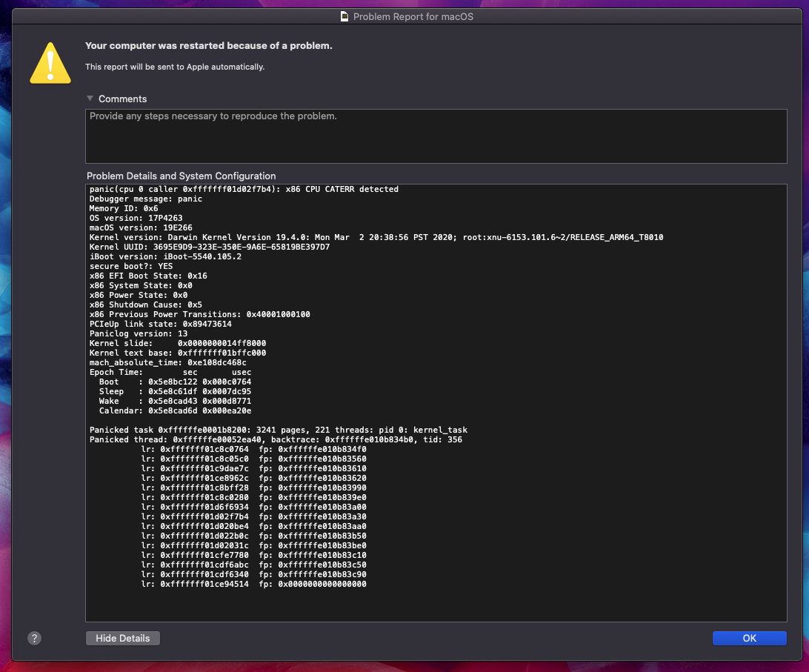Click 'iBoot version: iBoot-5540.105.2' line
The width and height of the screenshot is (809, 672).
[165, 256]
